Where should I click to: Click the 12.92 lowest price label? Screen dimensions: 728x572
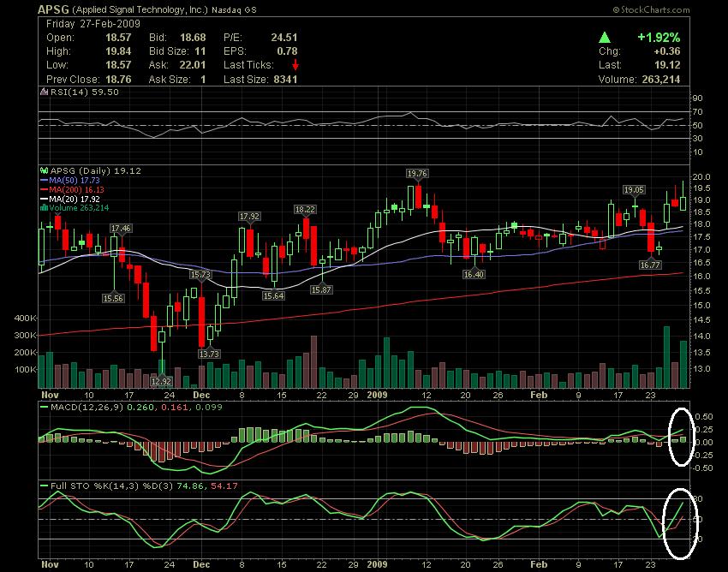[161, 382]
